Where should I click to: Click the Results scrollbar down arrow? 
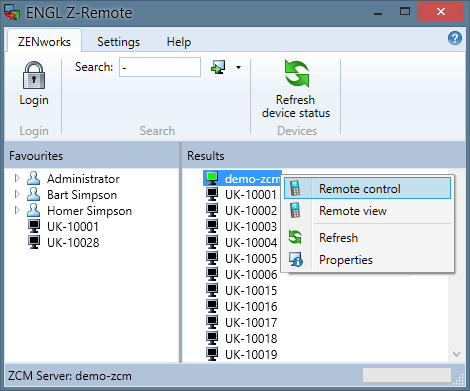(x=456, y=354)
